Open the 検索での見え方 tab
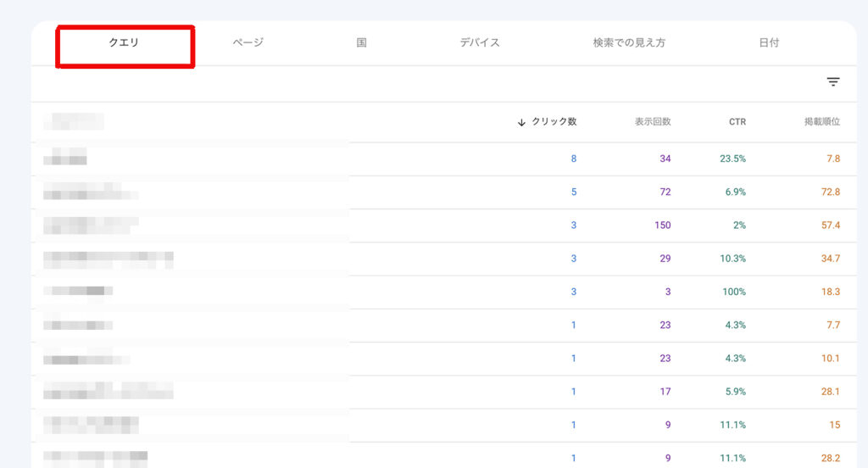 coord(629,42)
